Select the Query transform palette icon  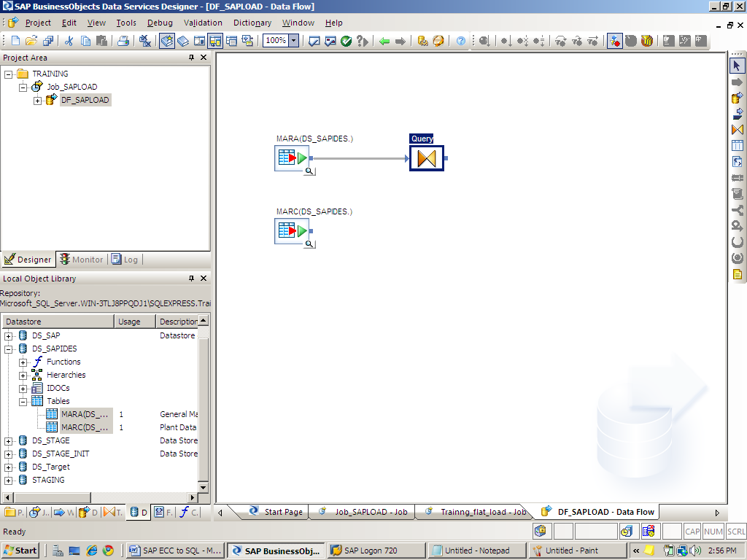click(x=738, y=129)
